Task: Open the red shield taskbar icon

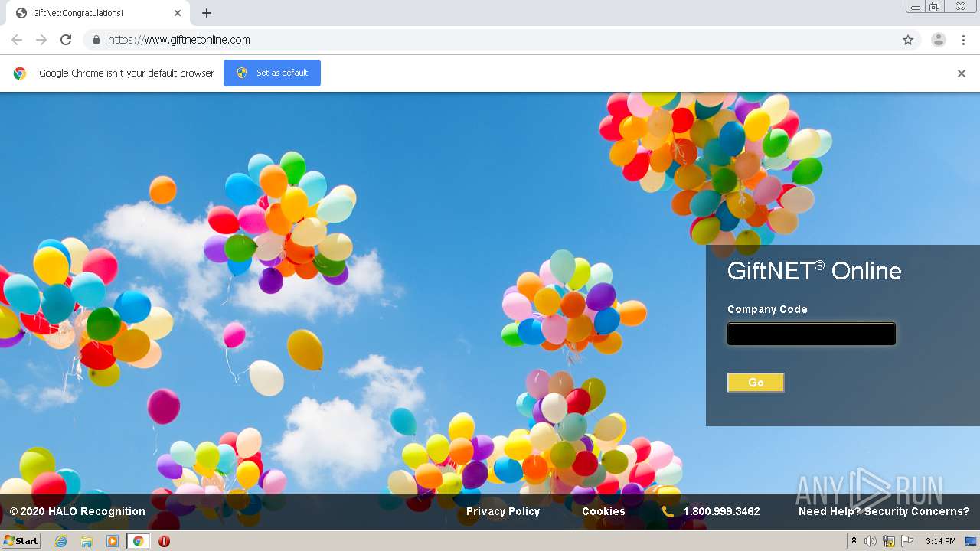Action: [x=164, y=541]
